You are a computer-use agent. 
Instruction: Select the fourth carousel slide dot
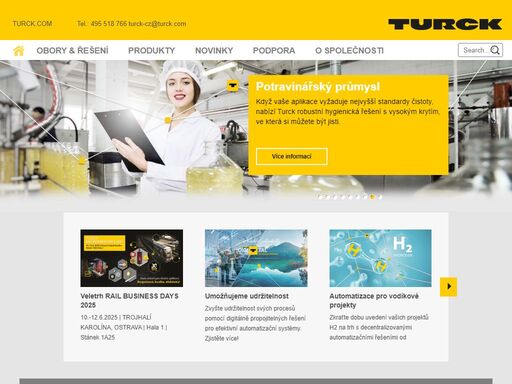pos(343,197)
